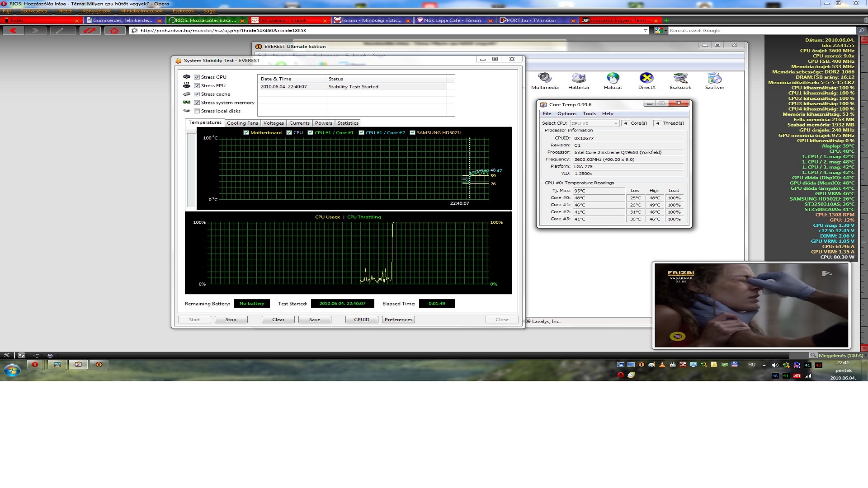Open Core Temp Options menu
Viewport: 868px width, 488px height.
(566, 114)
